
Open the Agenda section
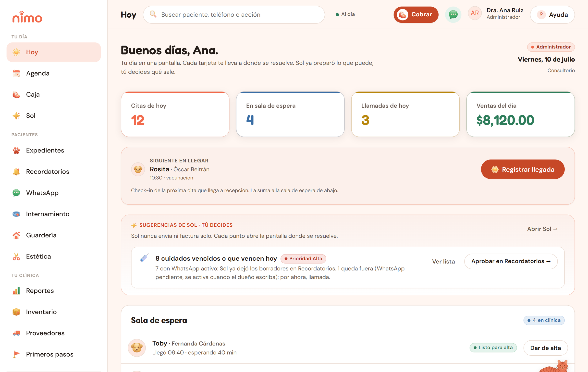pos(54,73)
